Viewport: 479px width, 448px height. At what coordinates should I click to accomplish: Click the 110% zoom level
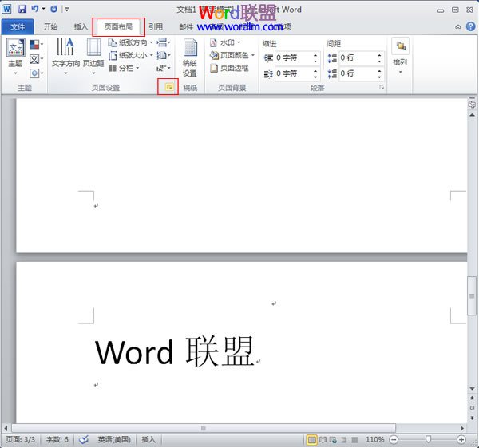tap(374, 440)
